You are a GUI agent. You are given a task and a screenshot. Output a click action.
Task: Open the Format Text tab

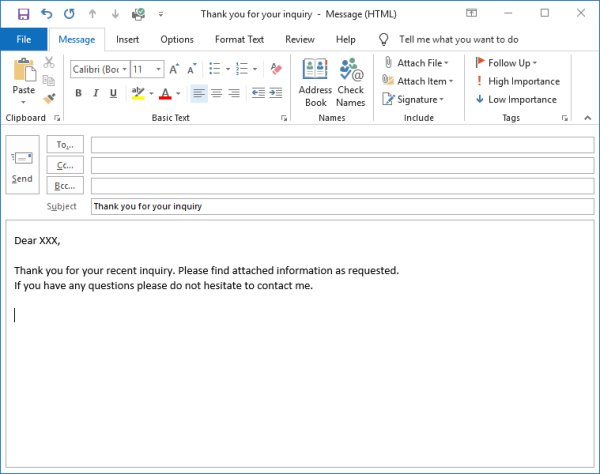(239, 39)
